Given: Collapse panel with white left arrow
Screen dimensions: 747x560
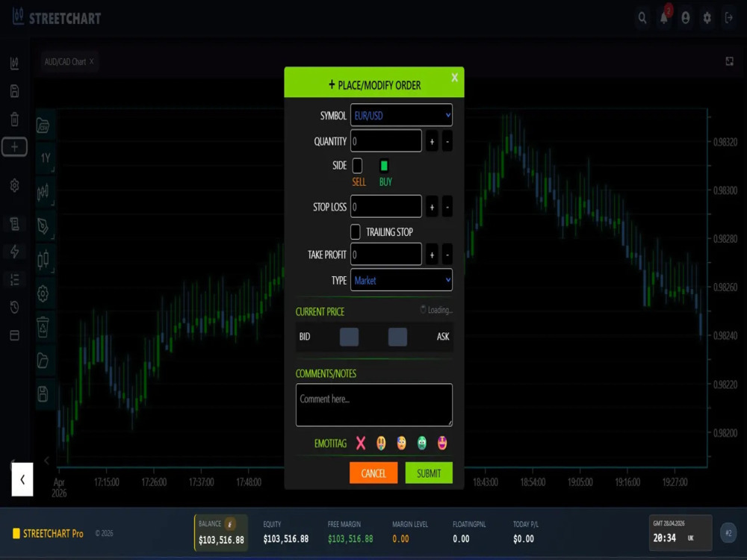Looking at the screenshot, I should [x=22, y=479].
